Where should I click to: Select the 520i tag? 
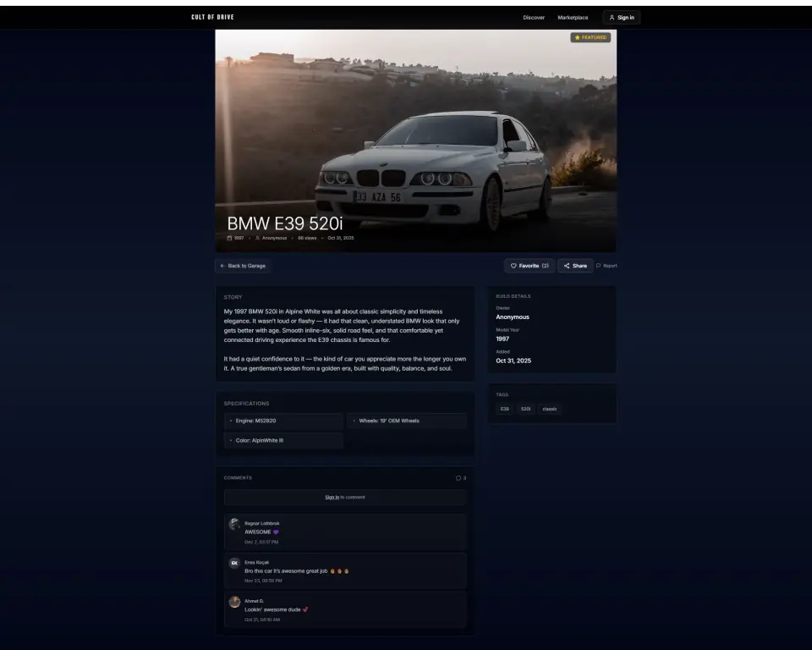click(x=525, y=409)
